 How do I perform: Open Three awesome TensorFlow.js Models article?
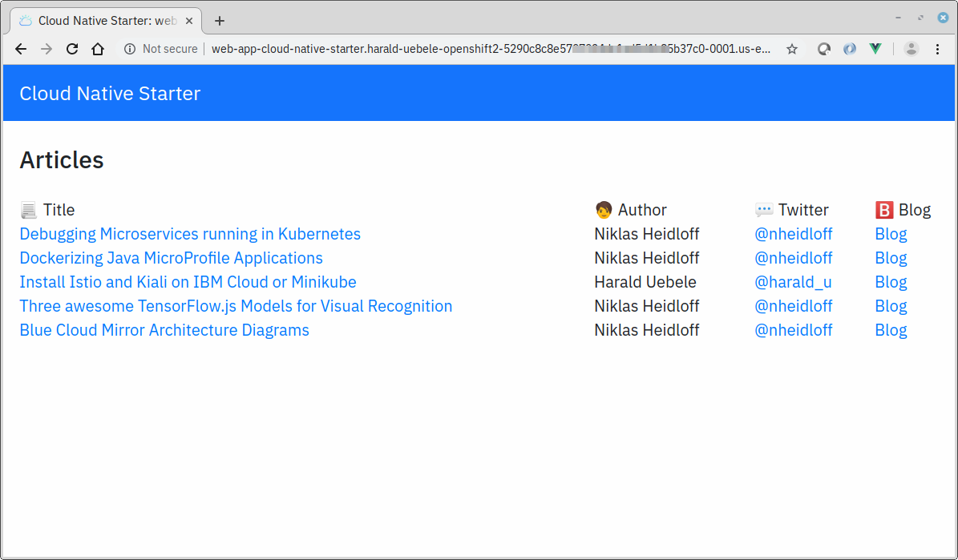tap(236, 306)
